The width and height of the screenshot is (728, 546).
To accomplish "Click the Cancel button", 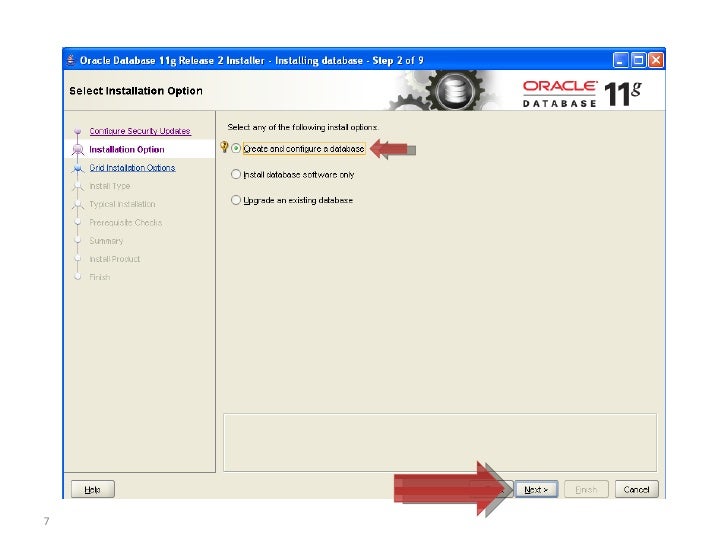I will (637, 489).
